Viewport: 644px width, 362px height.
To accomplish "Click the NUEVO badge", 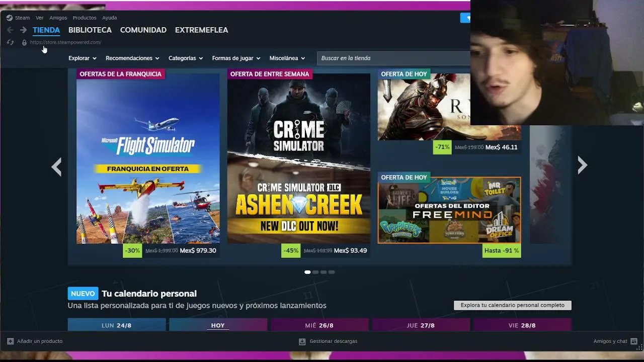I will click(83, 294).
